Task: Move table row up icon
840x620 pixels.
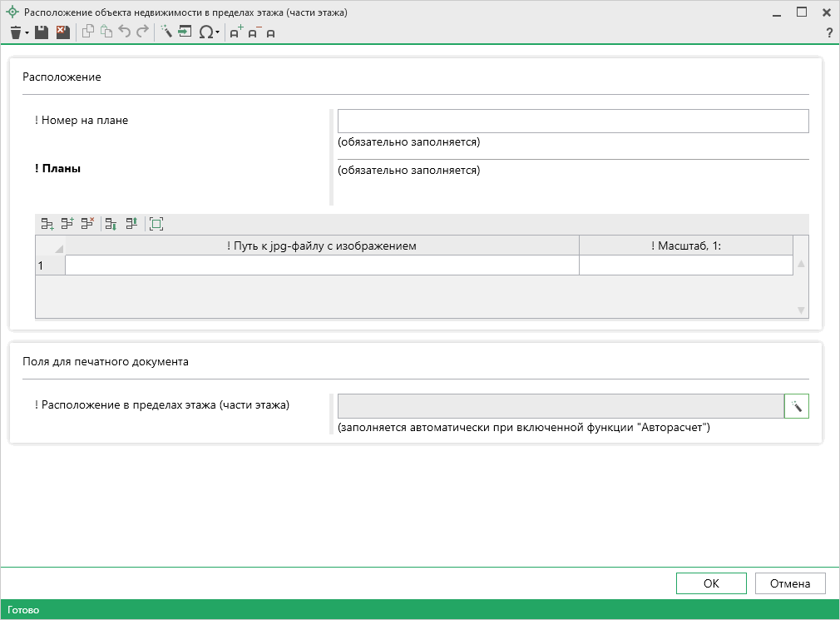Action: (x=131, y=223)
